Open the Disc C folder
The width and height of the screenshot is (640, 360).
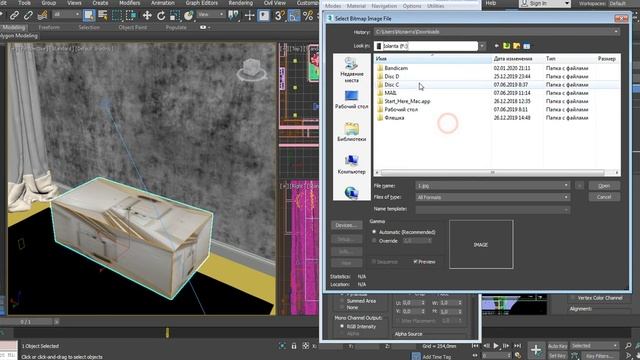[391, 85]
